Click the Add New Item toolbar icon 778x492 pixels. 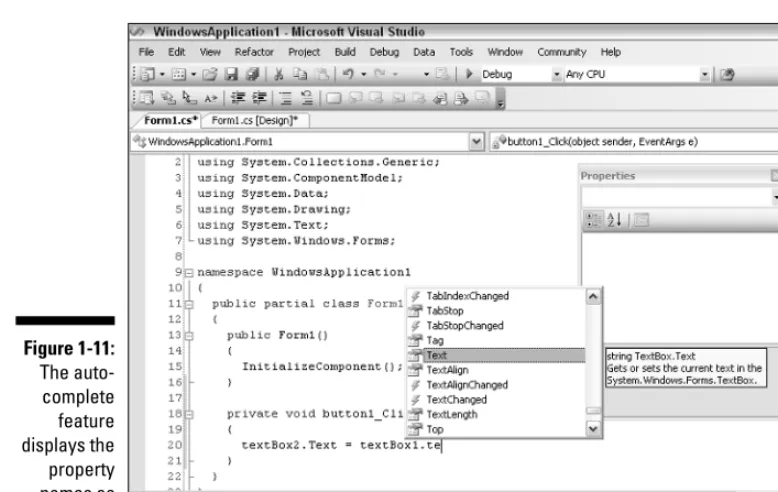(x=179, y=74)
